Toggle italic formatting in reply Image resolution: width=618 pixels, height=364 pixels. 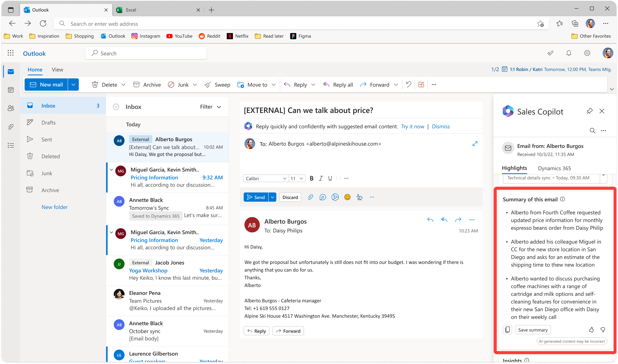(x=321, y=178)
